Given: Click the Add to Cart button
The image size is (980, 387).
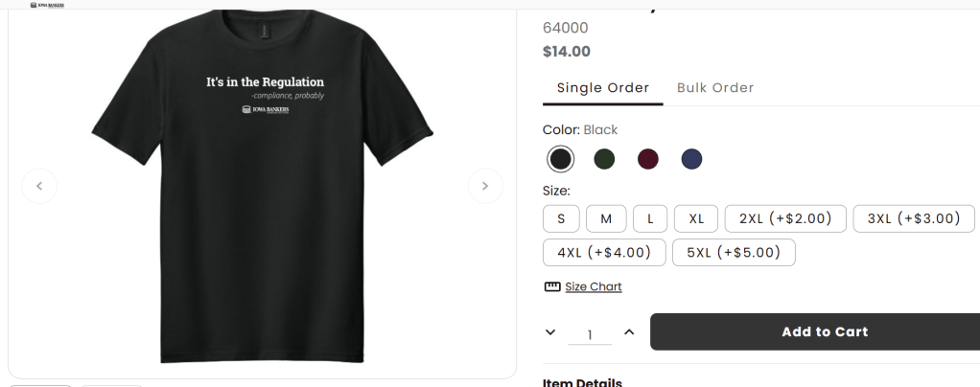Looking at the screenshot, I should tap(825, 332).
